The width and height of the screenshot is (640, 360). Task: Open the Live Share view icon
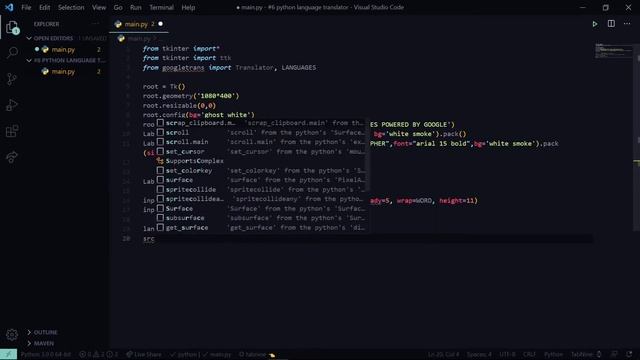12,157
